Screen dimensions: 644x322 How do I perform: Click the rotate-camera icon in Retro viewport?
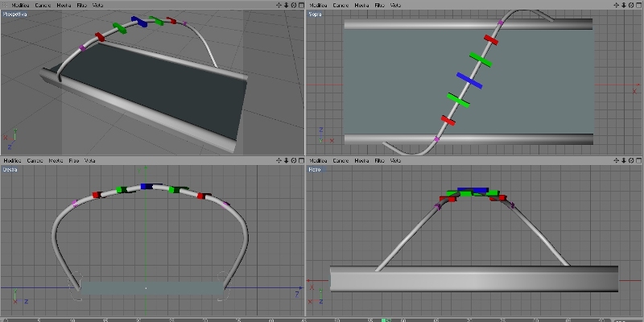(631, 160)
